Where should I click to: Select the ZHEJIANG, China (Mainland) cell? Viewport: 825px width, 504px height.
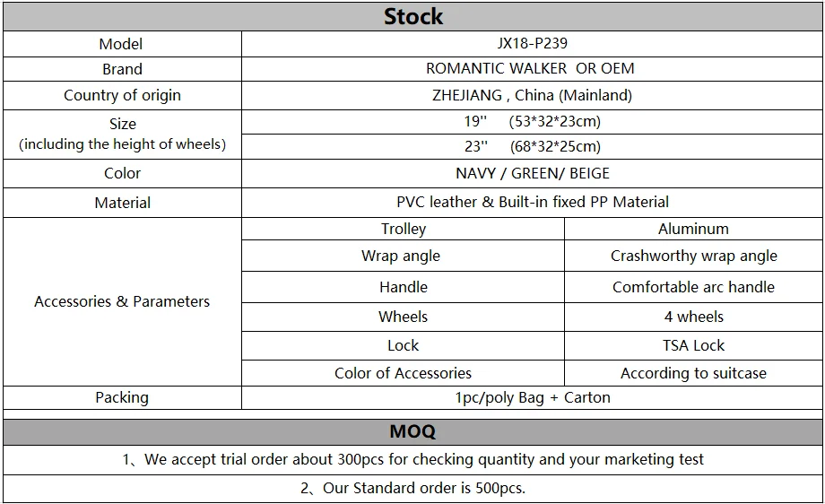pyautogui.click(x=532, y=95)
